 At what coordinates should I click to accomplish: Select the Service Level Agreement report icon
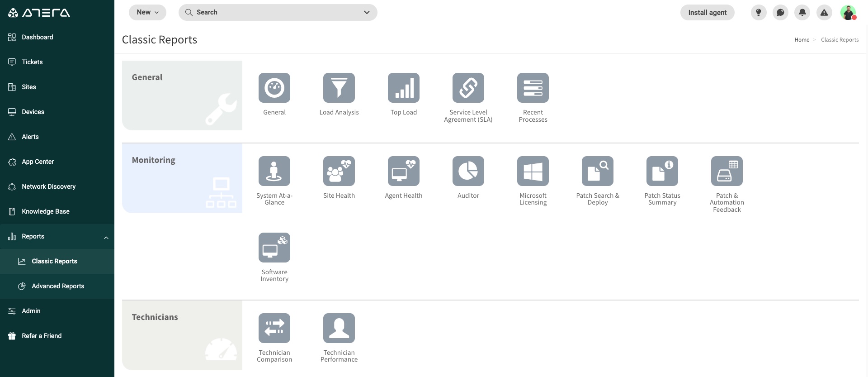pyautogui.click(x=468, y=88)
